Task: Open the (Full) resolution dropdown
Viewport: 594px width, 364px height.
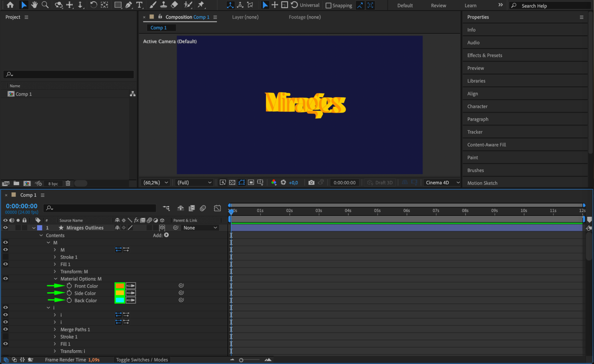Action: pos(194,183)
